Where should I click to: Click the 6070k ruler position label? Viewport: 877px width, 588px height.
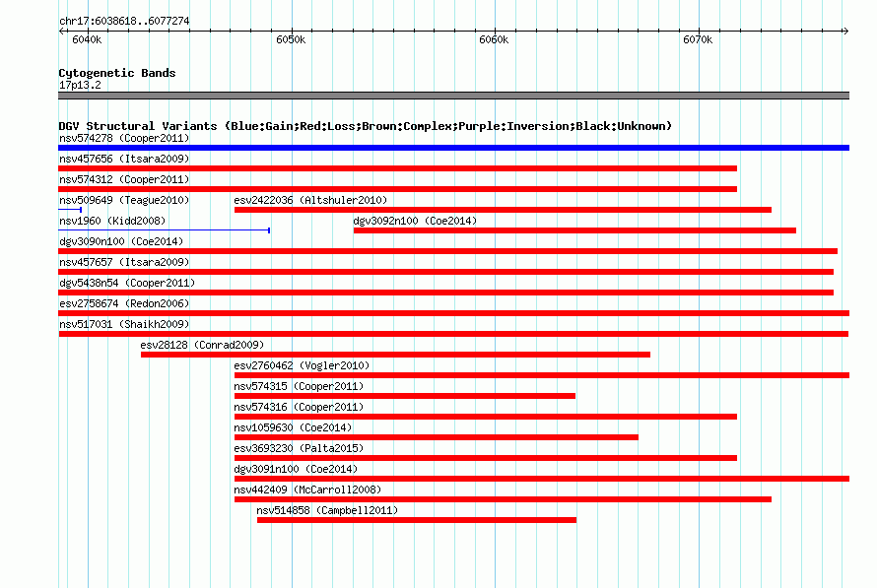pyautogui.click(x=698, y=39)
